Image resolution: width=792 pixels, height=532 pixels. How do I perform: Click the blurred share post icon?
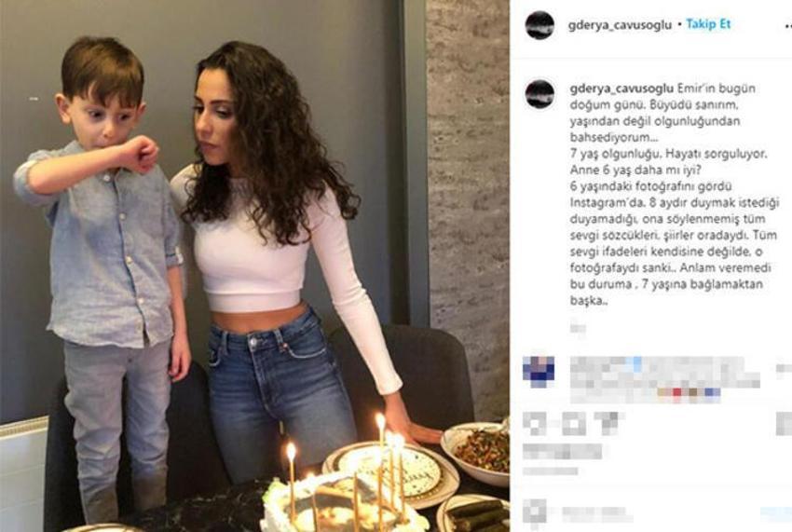point(607,423)
